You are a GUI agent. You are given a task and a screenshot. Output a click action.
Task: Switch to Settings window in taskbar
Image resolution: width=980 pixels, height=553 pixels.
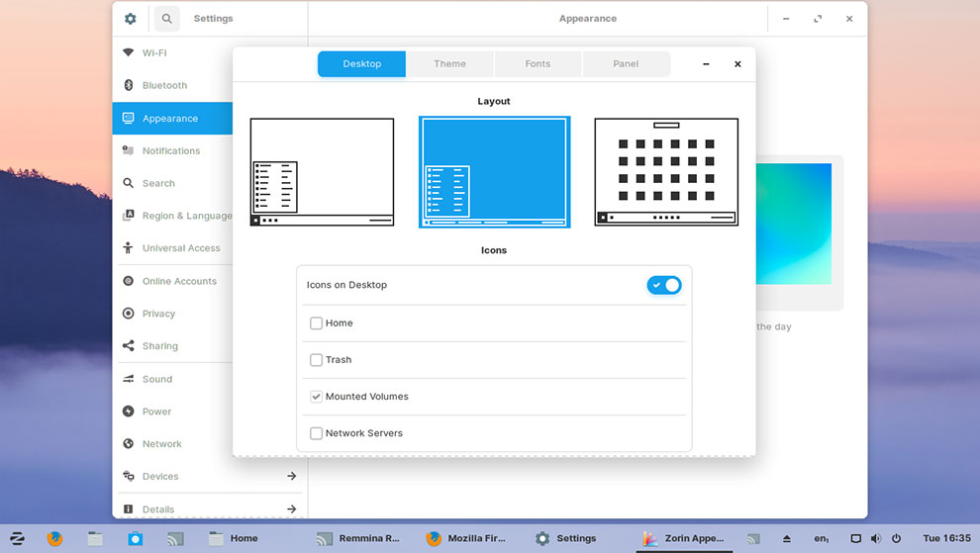[565, 538]
